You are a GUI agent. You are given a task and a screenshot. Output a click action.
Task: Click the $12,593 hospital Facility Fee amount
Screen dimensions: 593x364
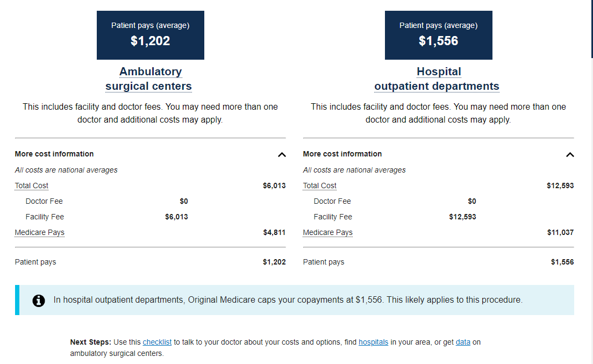click(462, 217)
